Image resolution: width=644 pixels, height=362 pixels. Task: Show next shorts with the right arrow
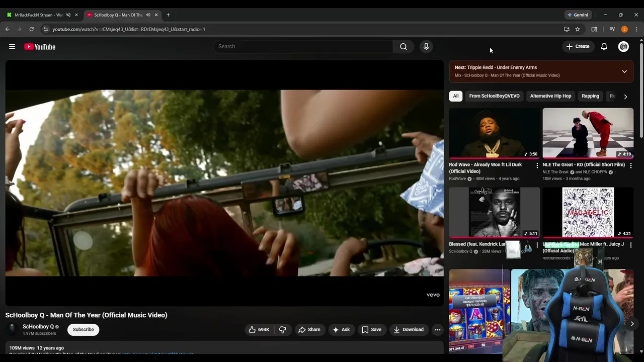point(632,324)
